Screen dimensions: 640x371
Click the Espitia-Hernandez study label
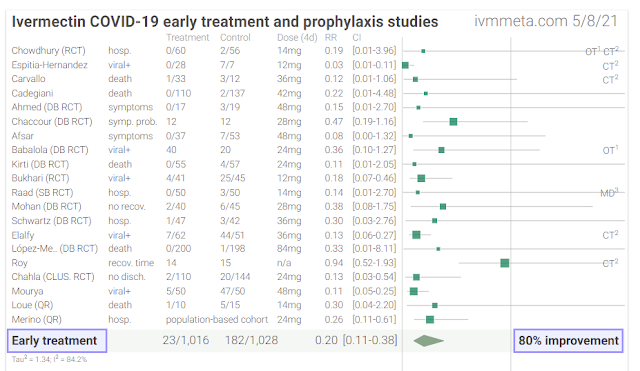click(x=49, y=65)
